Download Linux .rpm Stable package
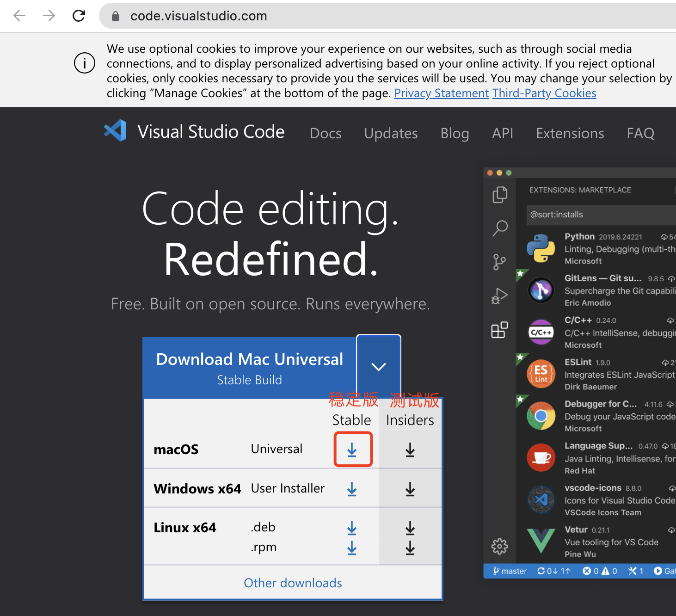The width and height of the screenshot is (676, 616). pos(352,548)
